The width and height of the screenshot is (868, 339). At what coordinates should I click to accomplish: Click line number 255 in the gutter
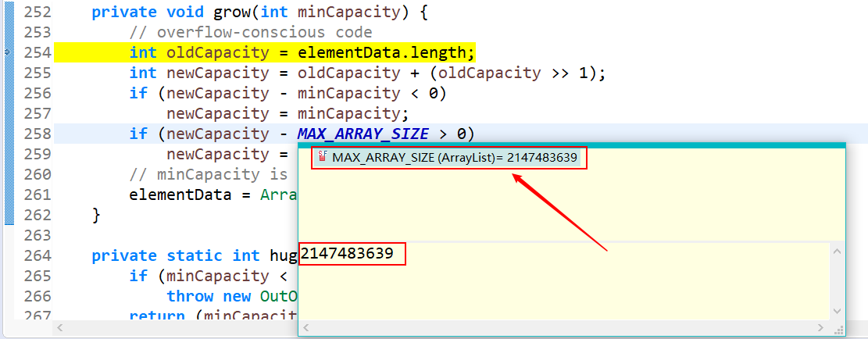pos(38,73)
